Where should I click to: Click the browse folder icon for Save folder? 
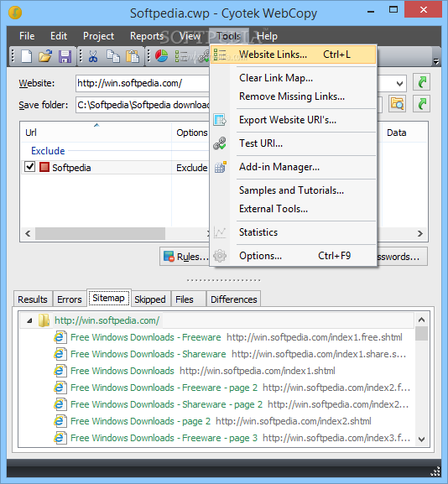397,104
